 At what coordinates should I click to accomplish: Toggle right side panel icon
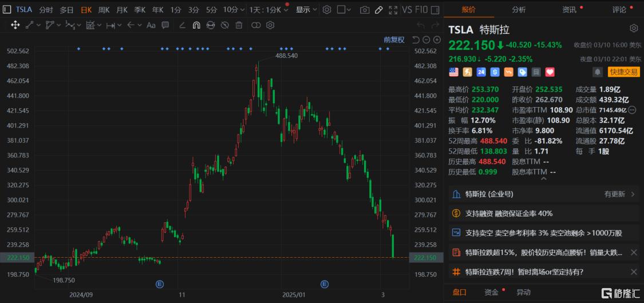click(436, 10)
